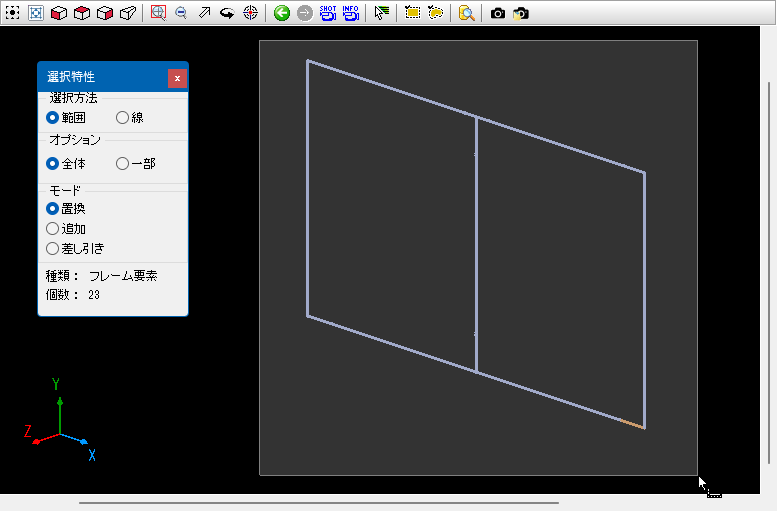Click the フレーム要素 type value
The height and width of the screenshot is (511, 777).
123,276
